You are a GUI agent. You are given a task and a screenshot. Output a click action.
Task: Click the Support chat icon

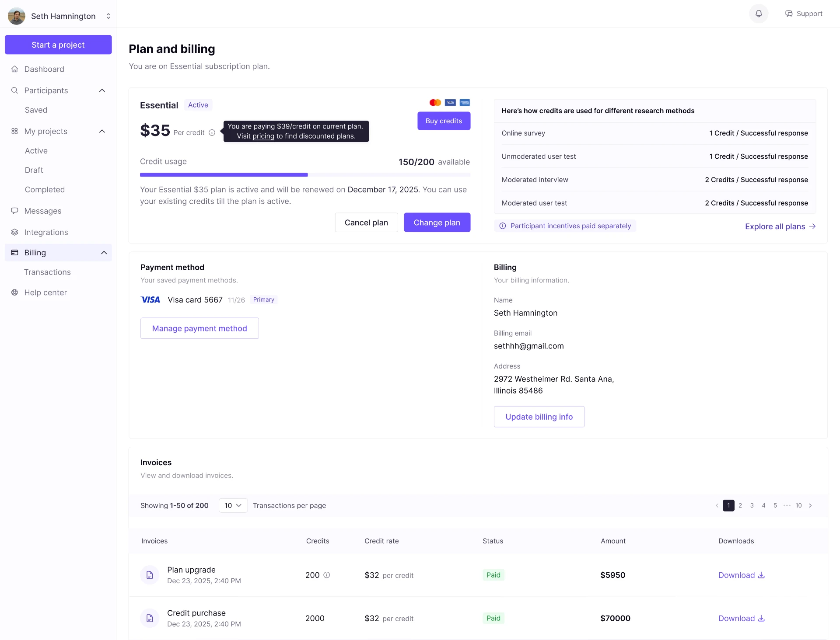(x=789, y=14)
